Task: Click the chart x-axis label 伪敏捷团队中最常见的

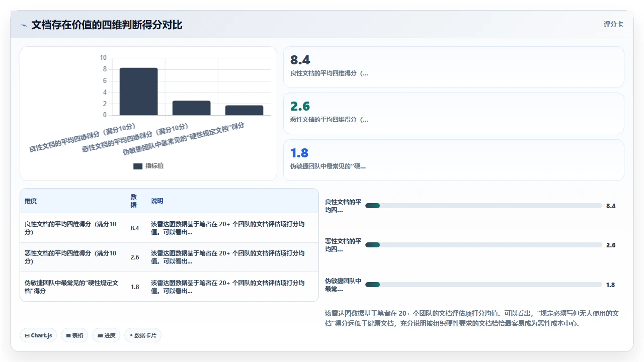Action: point(184,139)
